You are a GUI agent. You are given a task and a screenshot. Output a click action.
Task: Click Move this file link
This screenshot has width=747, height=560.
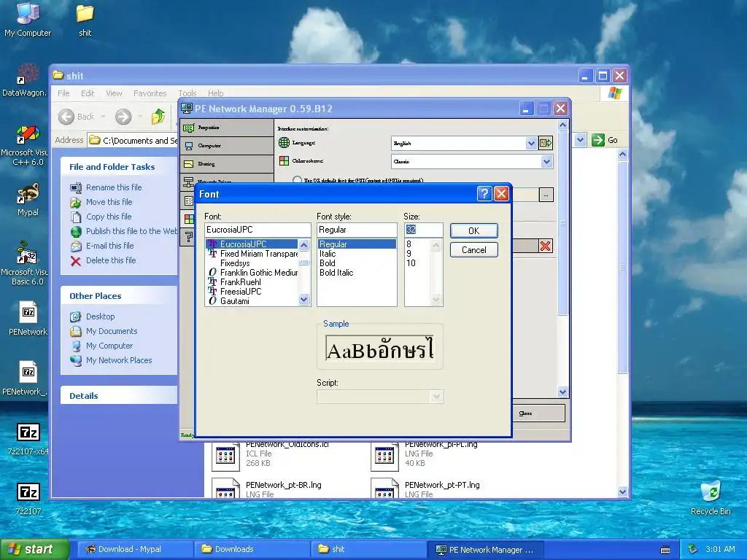(109, 202)
